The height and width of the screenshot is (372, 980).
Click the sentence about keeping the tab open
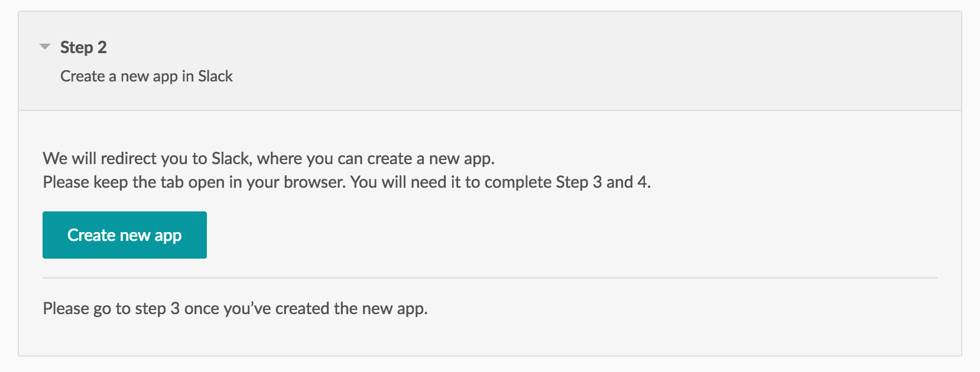pyautogui.click(x=346, y=182)
